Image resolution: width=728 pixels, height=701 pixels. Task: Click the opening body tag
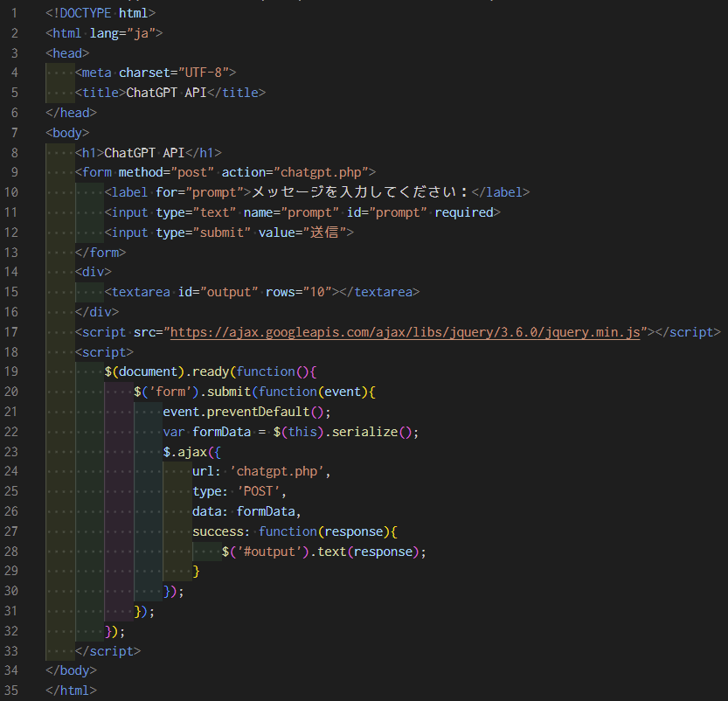click(x=67, y=133)
